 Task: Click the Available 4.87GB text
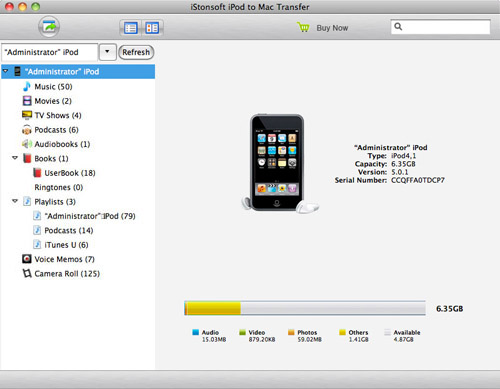[x=404, y=340]
